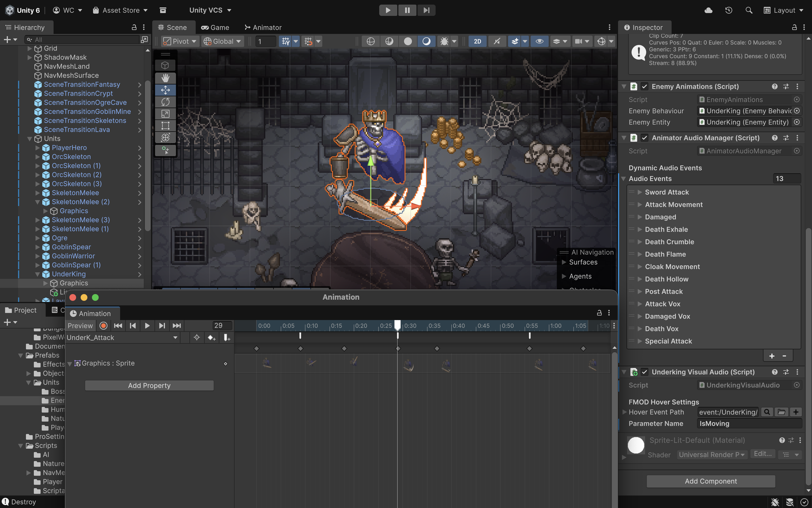The height and width of the screenshot is (508, 812).
Task: Filter by selection in Animation window
Action: [x=197, y=337]
